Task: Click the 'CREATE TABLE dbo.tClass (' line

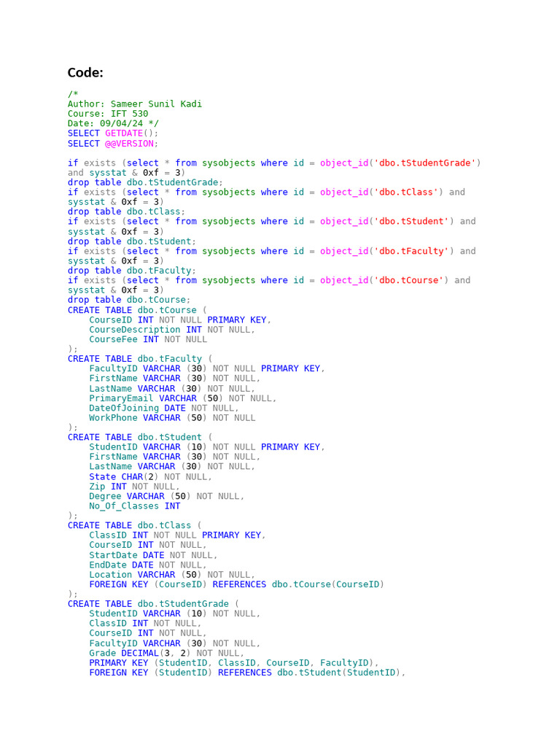Action: (135, 525)
